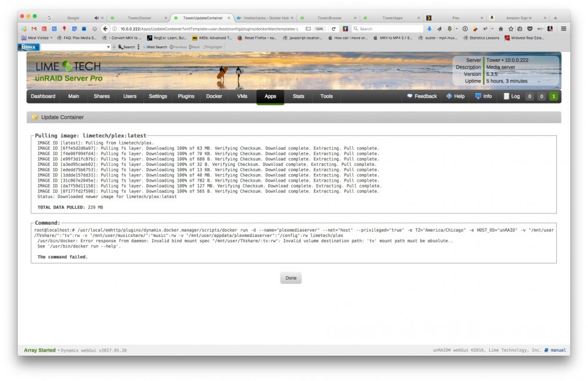Screen dimensions: 588x381
Task: Click the Amazon extension icon in the toolbar
Action: pyautogui.click(x=550, y=28)
